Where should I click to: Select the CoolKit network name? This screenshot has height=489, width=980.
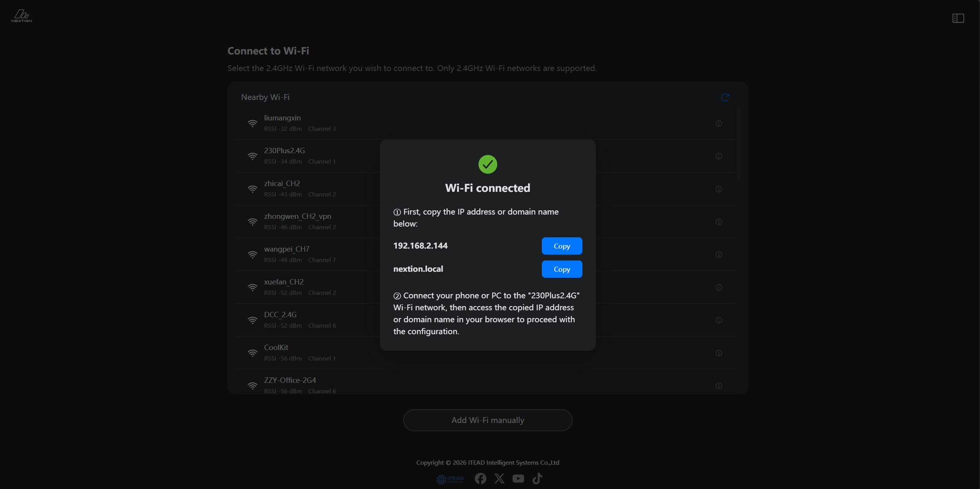[276, 347]
